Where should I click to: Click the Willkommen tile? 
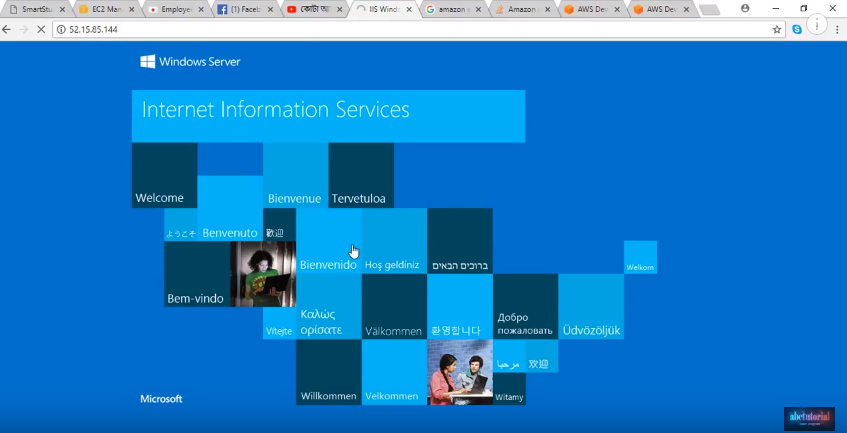(328, 372)
